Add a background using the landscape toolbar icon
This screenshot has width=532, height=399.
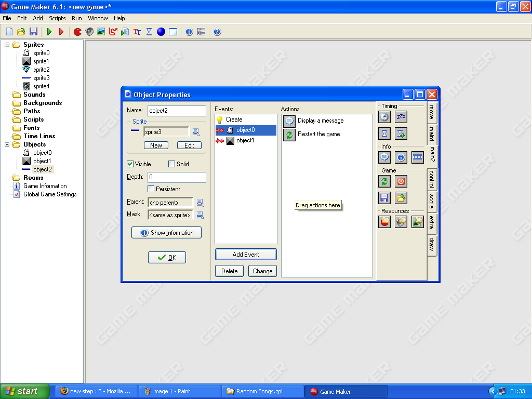[101, 32]
